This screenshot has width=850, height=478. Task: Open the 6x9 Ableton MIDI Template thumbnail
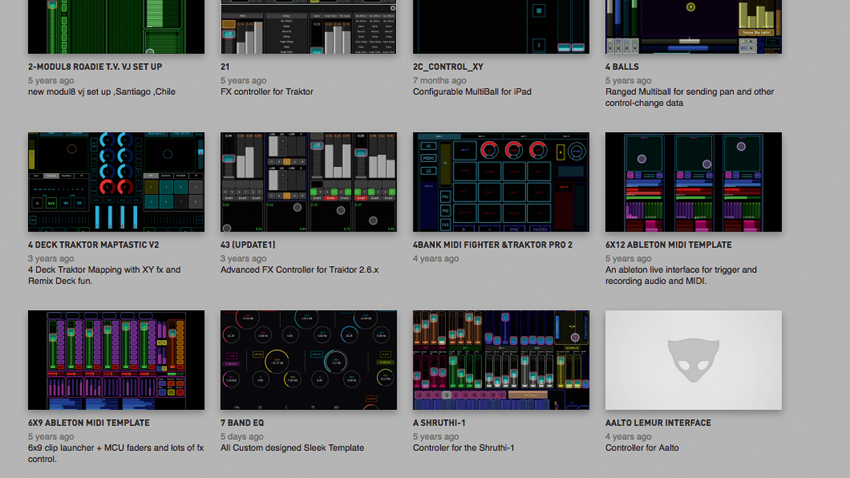point(116,360)
